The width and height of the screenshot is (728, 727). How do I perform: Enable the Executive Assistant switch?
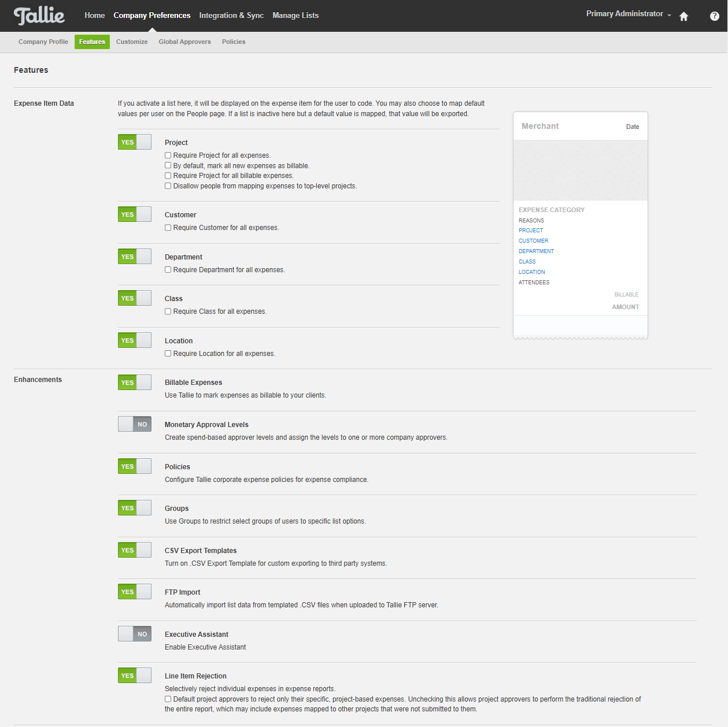click(x=135, y=634)
